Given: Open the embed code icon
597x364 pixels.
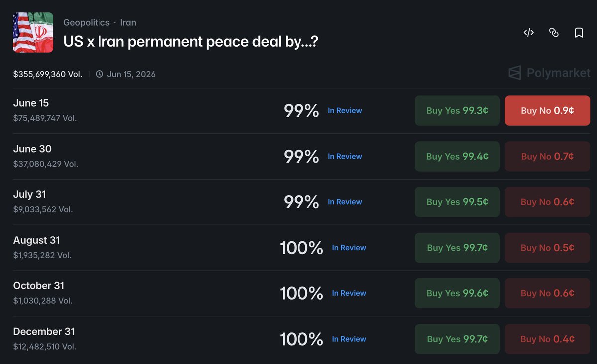Looking at the screenshot, I should tap(529, 33).
